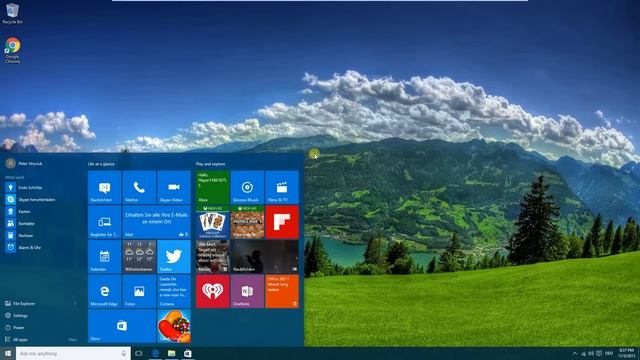The image size is (640, 360).
Task: Show hidden system tray icons
Action: tap(575, 353)
